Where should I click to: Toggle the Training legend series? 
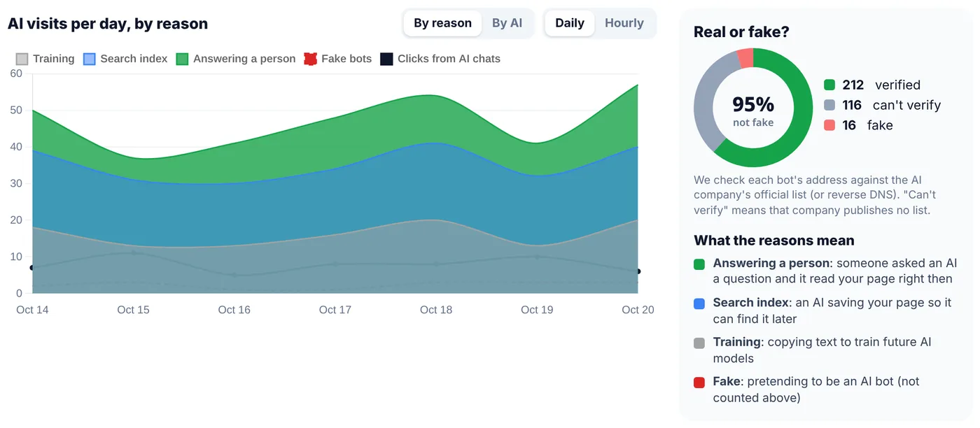click(45, 59)
